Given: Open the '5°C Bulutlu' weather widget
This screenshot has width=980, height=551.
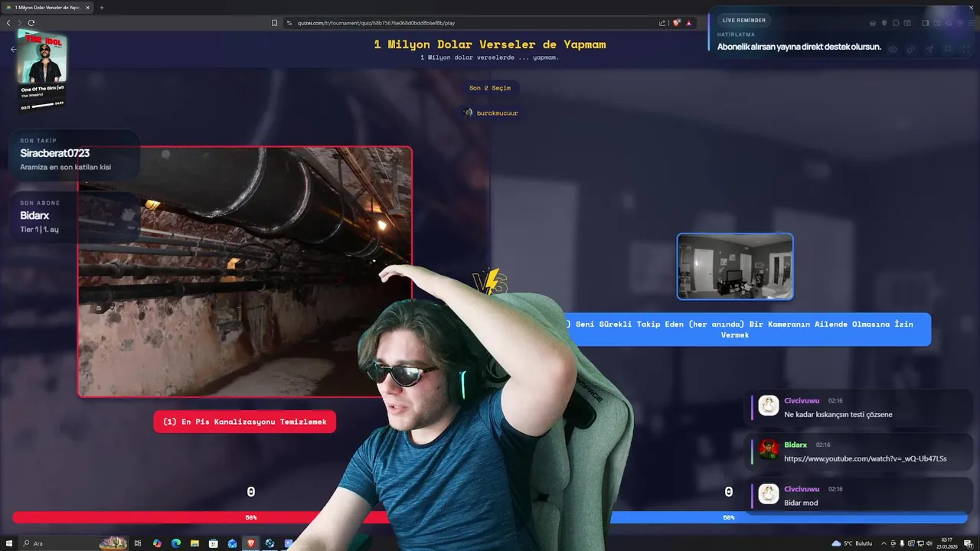Looking at the screenshot, I should [851, 543].
